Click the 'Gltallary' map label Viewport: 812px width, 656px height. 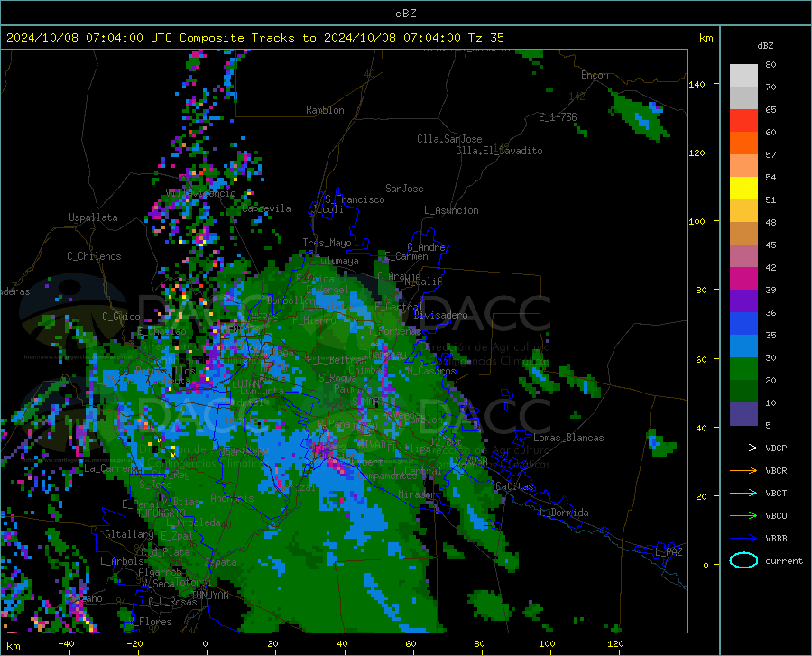[x=129, y=534]
